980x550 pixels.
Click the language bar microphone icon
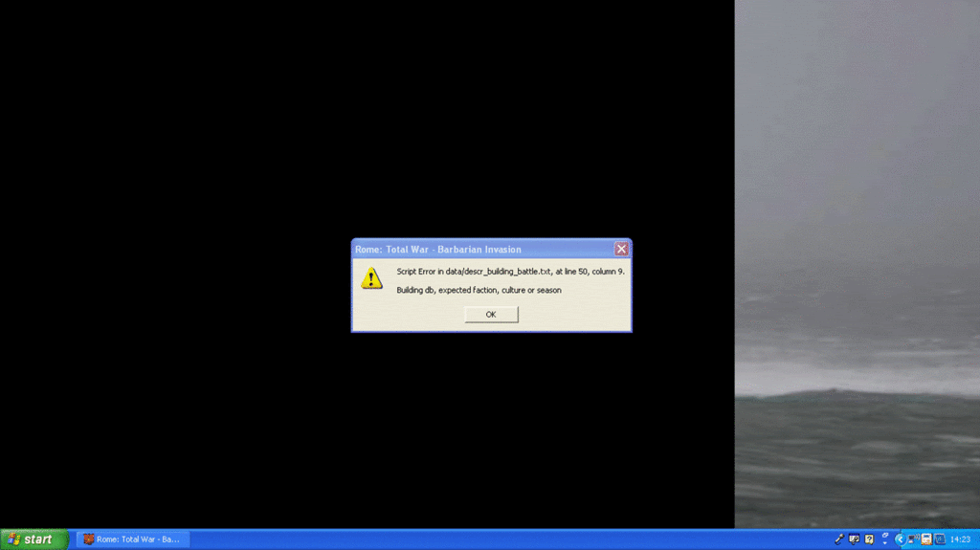tap(839, 539)
